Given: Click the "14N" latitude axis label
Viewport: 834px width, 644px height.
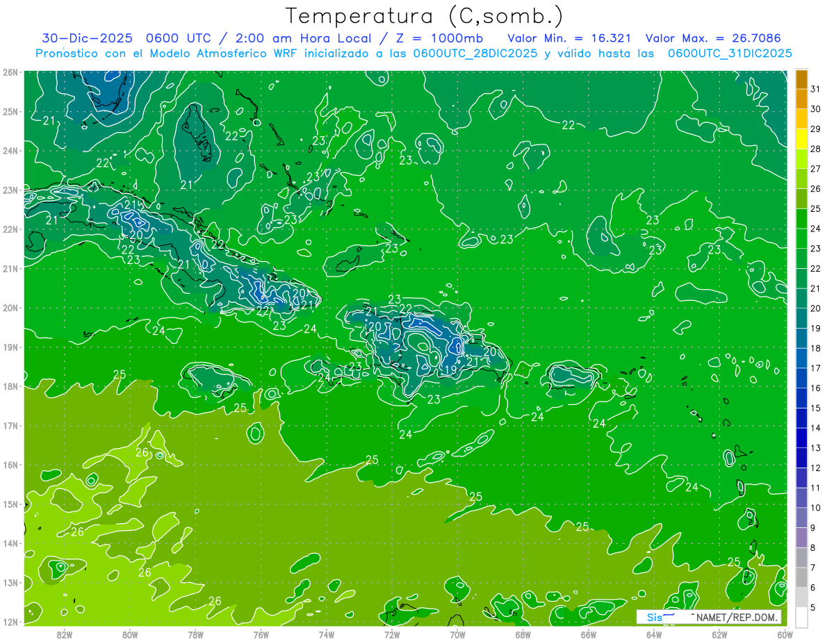Looking at the screenshot, I should [10, 543].
